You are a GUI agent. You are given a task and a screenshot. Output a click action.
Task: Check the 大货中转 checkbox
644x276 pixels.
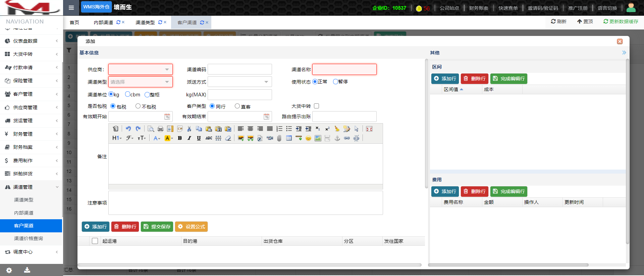316,106
